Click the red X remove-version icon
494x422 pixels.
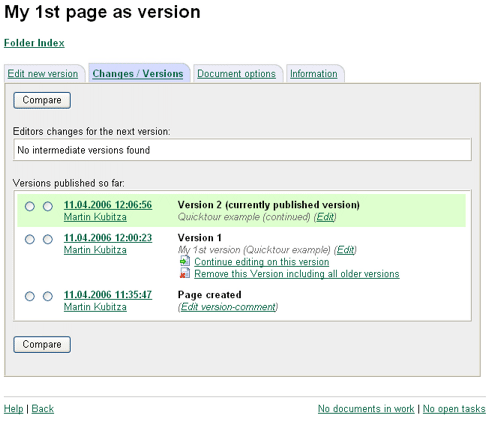185,274
